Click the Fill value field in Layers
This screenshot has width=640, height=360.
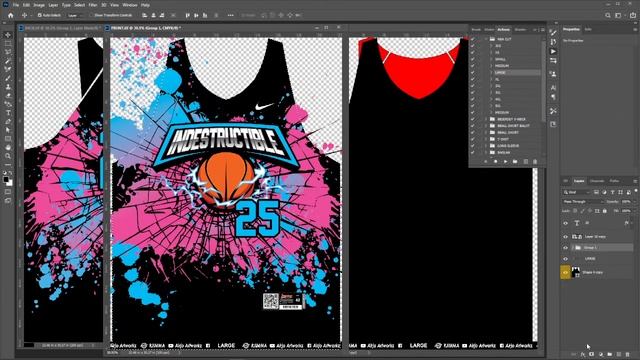point(626,211)
